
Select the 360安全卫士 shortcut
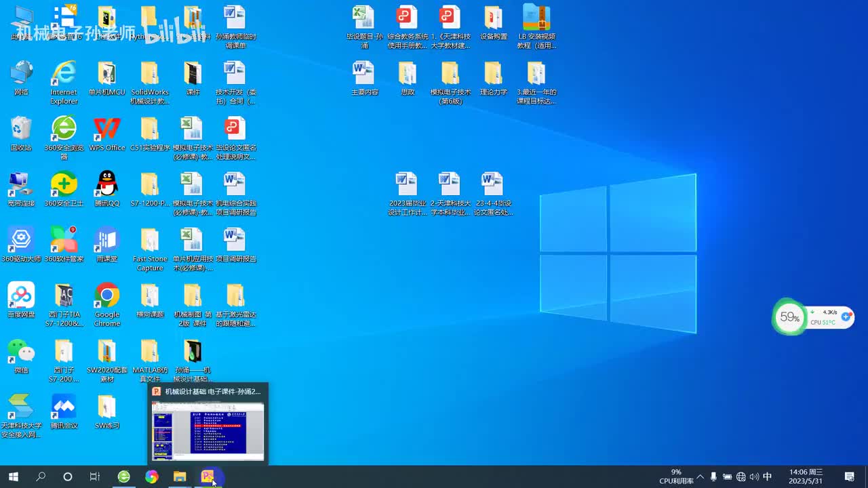[64, 190]
